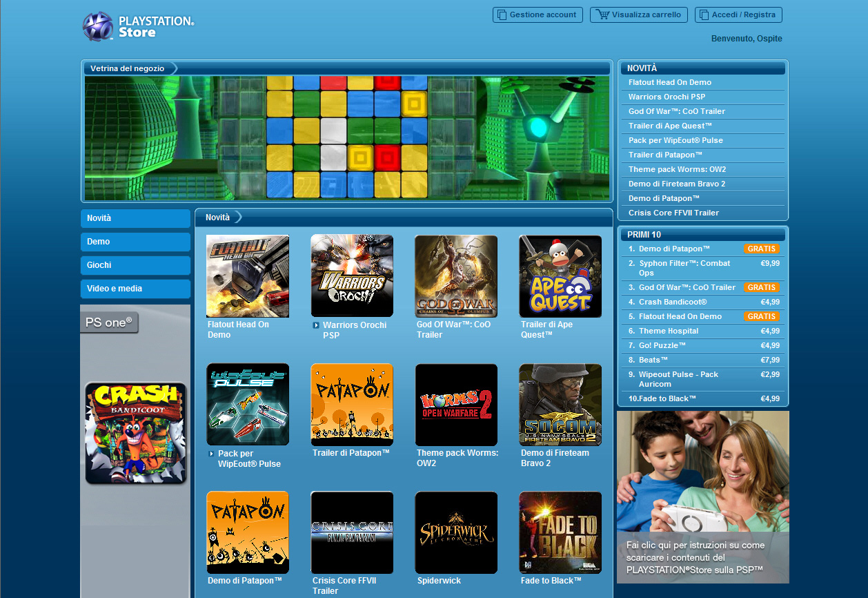The width and height of the screenshot is (868, 598).
Task: Open Demo di Patapon in Primi 10
Action: tap(674, 249)
